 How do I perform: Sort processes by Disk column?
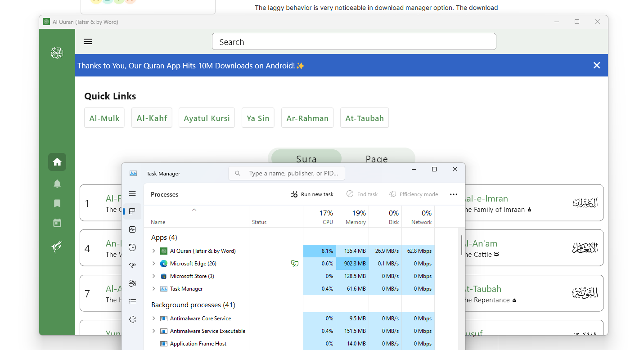click(385, 217)
